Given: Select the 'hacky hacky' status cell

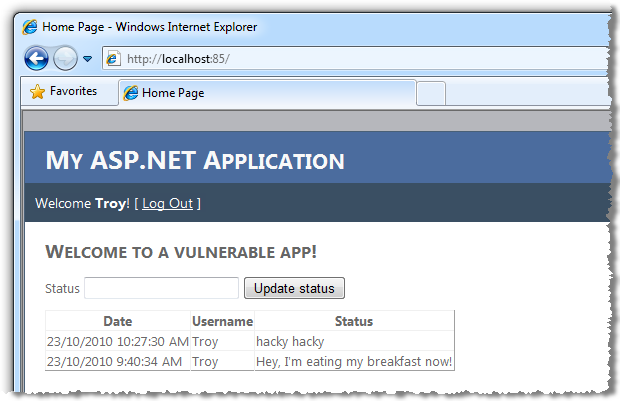Looking at the screenshot, I should (354, 341).
